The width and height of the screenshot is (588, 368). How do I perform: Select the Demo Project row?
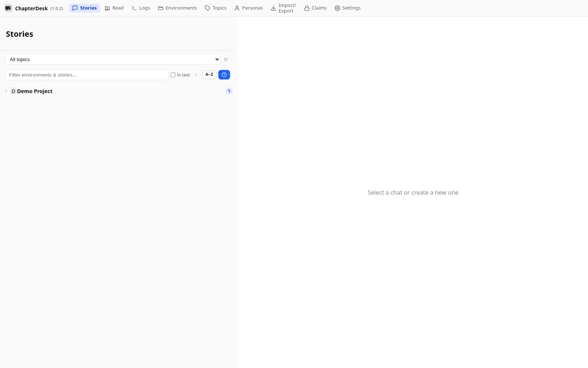(118, 91)
